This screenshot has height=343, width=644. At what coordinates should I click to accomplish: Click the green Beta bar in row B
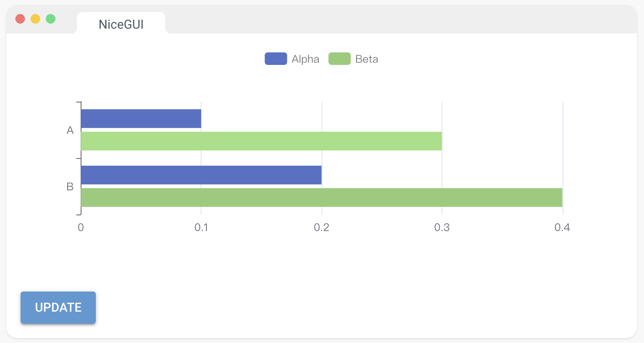[321, 197]
